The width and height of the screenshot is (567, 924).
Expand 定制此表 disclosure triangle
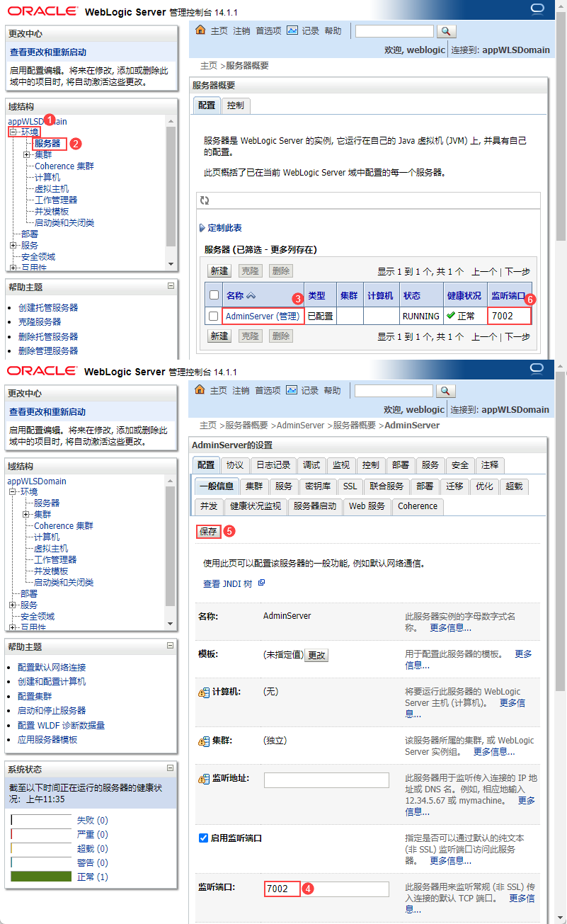pyautogui.click(x=202, y=228)
